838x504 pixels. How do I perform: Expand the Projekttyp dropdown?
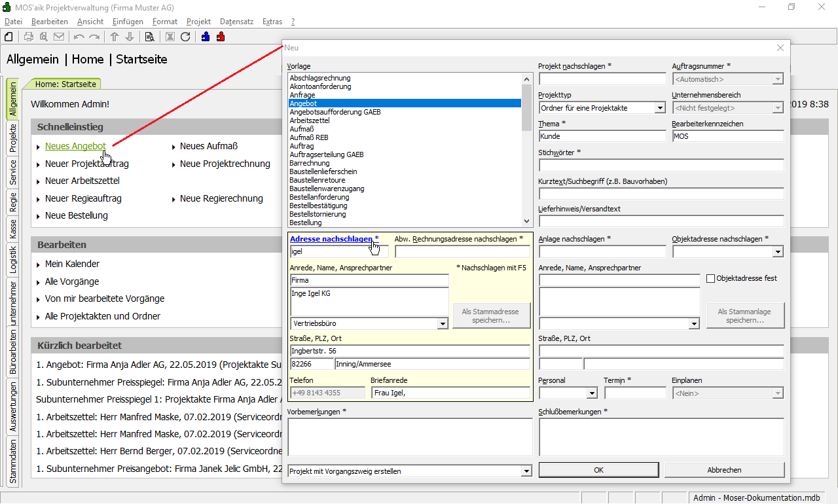tap(660, 108)
